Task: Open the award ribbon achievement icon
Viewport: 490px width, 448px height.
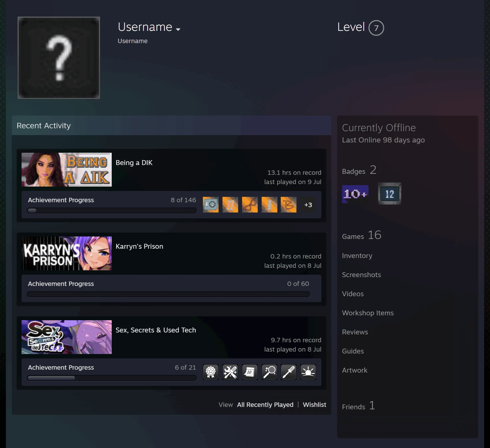Action: click(211, 372)
